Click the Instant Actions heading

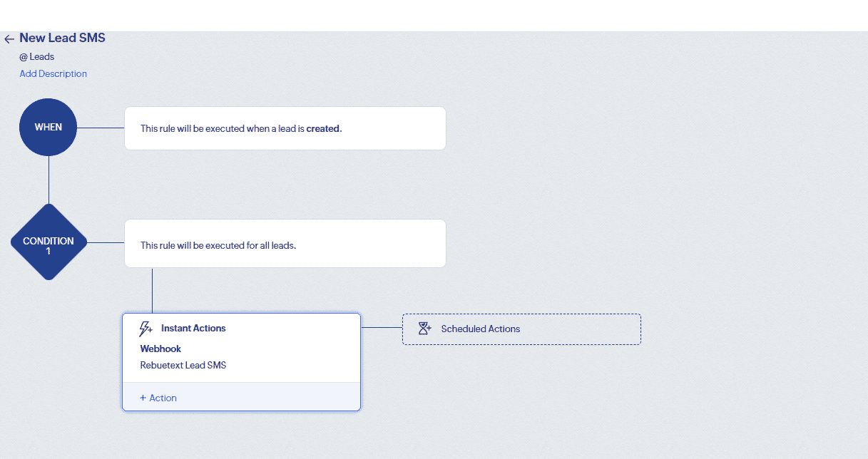[193, 329]
